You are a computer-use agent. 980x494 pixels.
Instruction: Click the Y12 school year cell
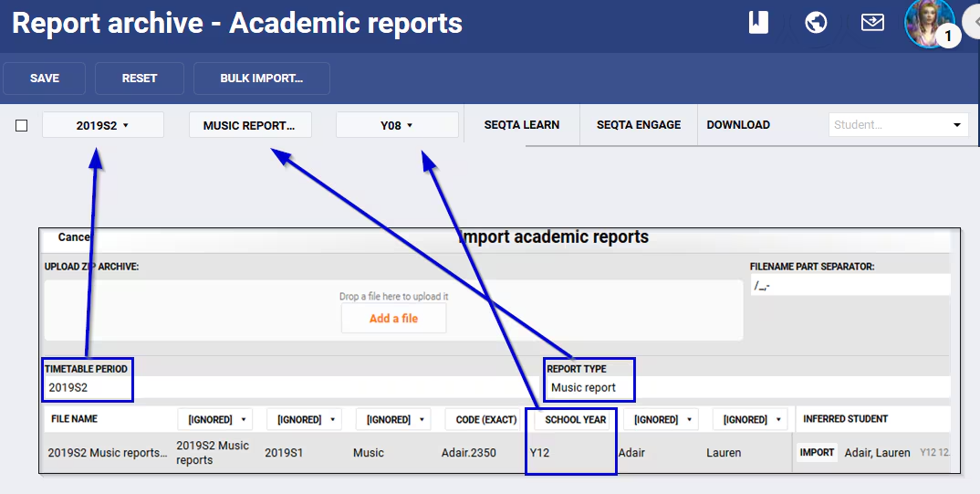(x=539, y=453)
